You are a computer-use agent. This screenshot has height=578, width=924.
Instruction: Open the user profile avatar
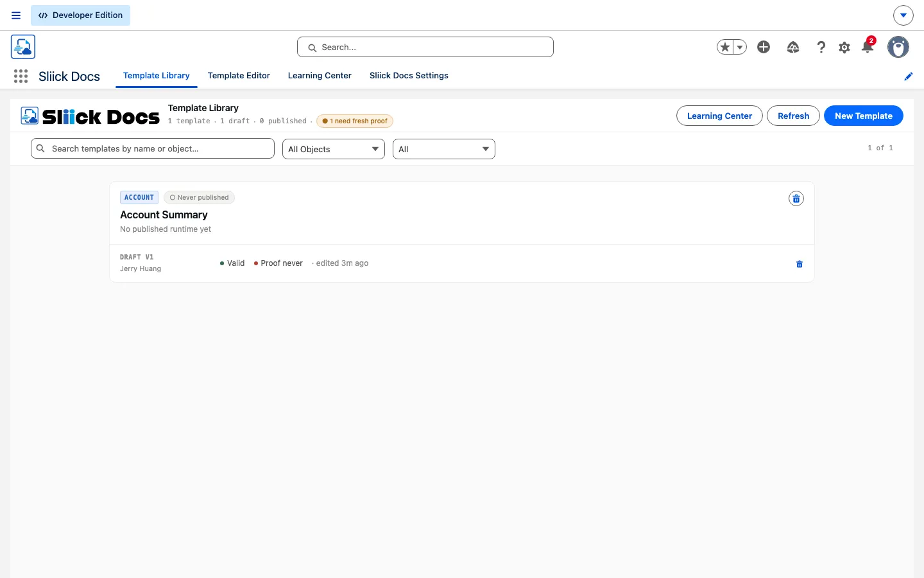(x=898, y=47)
